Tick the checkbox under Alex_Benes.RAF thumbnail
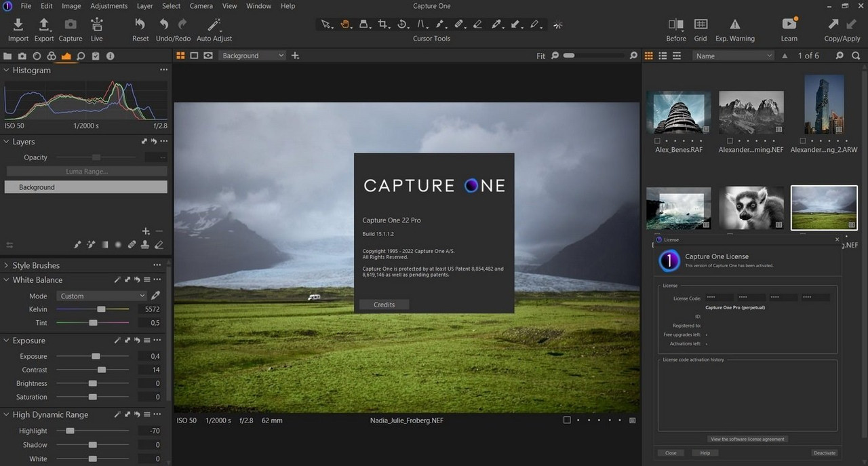868x466 pixels. tap(658, 141)
